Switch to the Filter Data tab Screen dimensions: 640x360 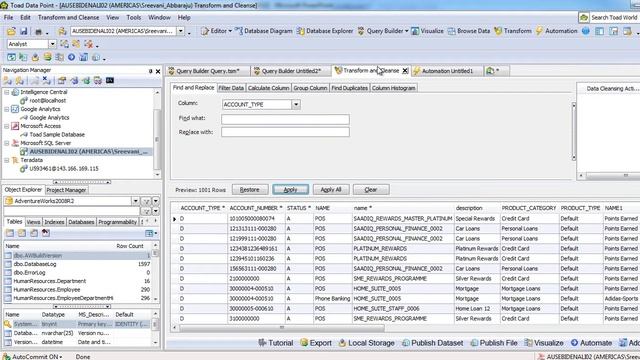pos(231,88)
